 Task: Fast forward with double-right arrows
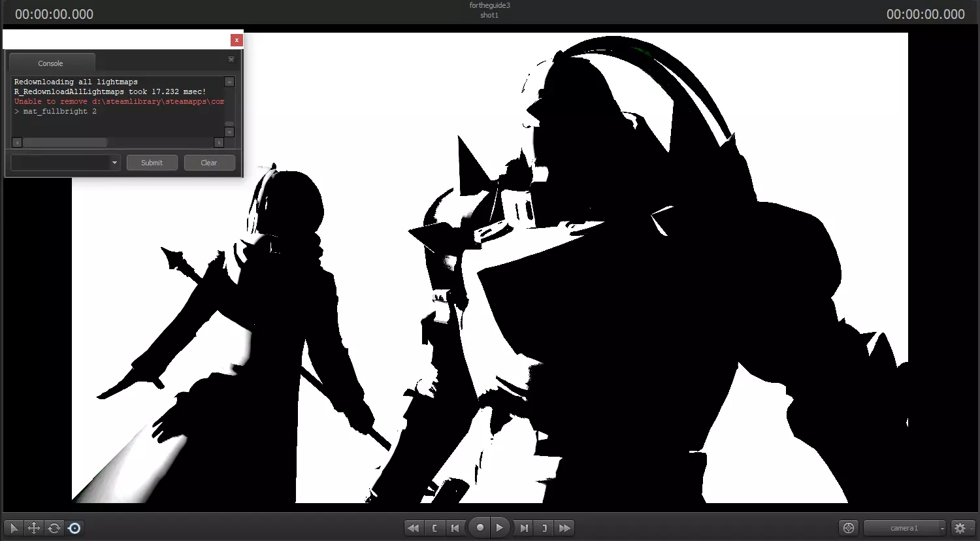(x=564, y=528)
